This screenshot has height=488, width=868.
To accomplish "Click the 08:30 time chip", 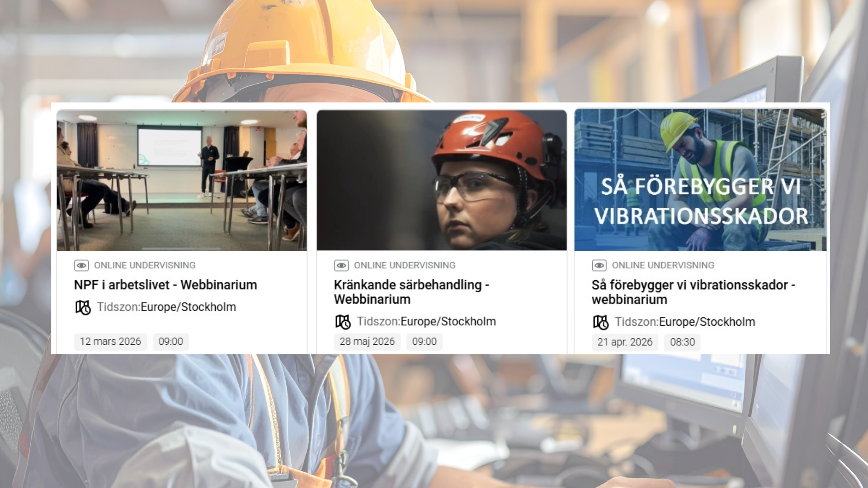I will [682, 342].
